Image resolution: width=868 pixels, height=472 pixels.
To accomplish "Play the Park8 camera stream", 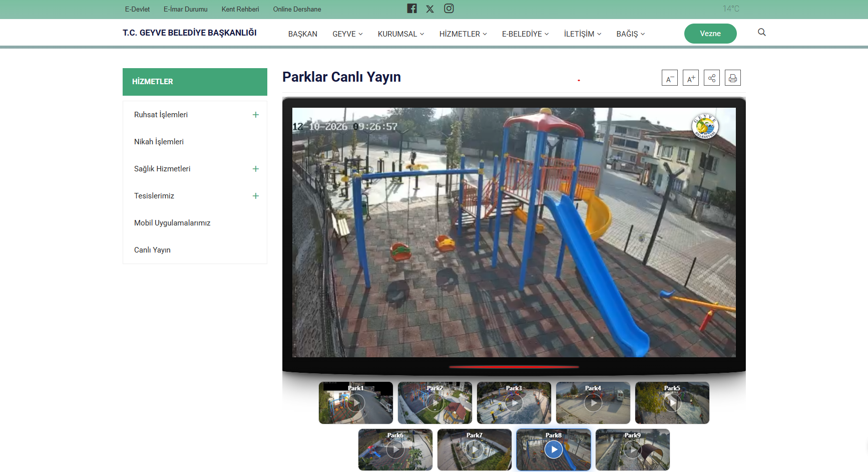I will click(x=554, y=450).
